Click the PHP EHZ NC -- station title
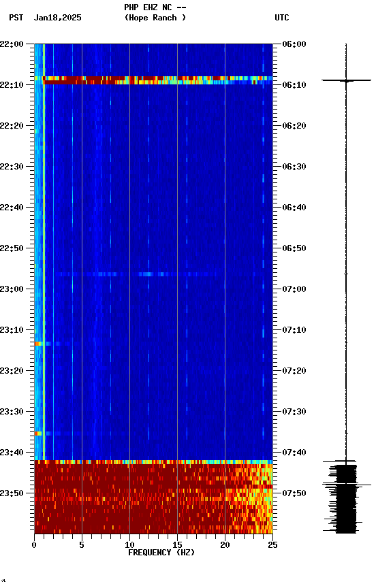 click(x=155, y=7)
